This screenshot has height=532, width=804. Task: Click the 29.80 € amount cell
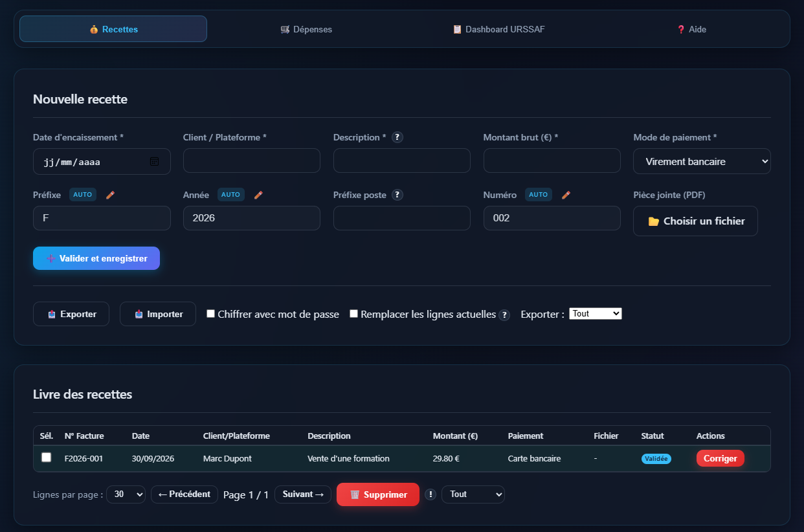pyautogui.click(x=446, y=458)
